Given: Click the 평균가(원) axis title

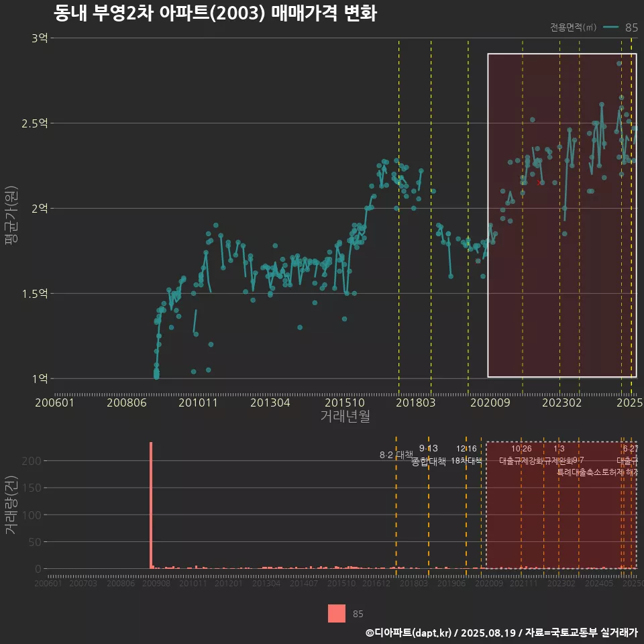Looking at the screenshot, I should [x=11, y=215].
